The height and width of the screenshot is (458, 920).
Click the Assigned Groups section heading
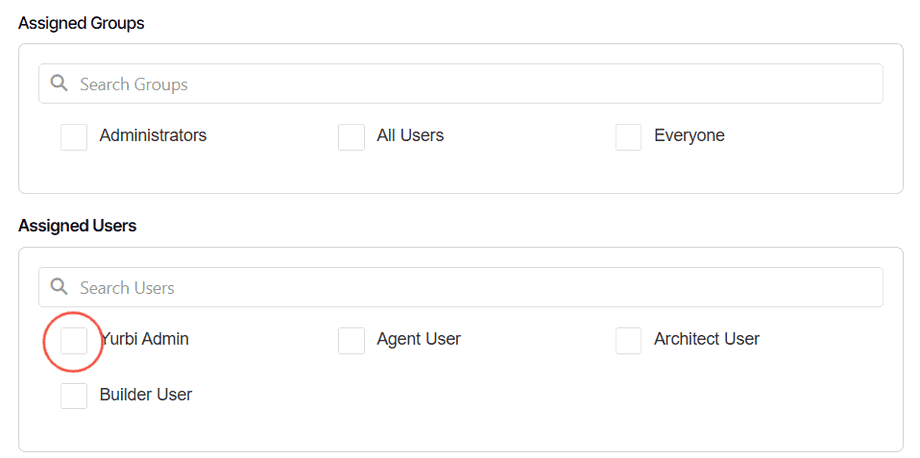[81, 23]
